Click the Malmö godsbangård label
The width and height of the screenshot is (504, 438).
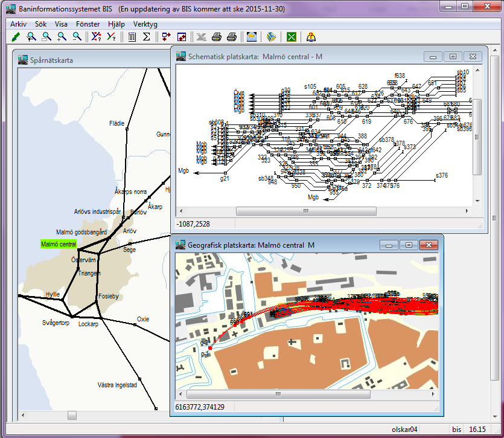coord(81,232)
